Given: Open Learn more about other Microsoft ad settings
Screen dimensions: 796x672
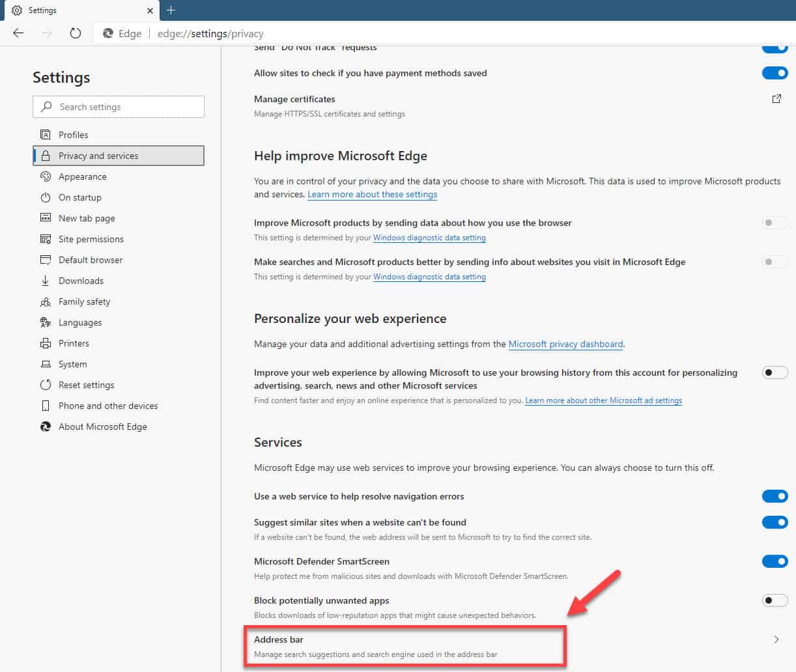Looking at the screenshot, I should [603, 400].
